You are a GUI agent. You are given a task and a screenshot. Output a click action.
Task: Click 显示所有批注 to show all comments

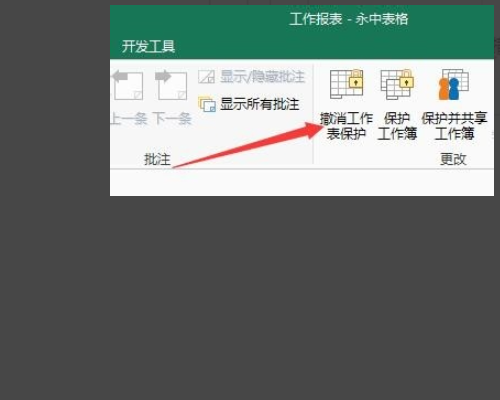pyautogui.click(x=249, y=104)
